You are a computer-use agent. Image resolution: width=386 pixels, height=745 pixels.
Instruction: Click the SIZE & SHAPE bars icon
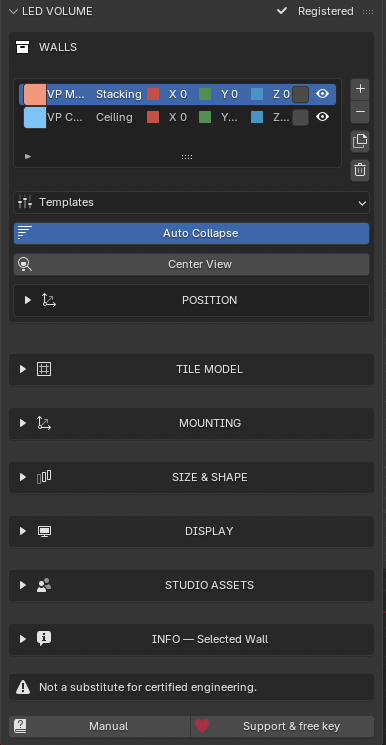point(44,477)
